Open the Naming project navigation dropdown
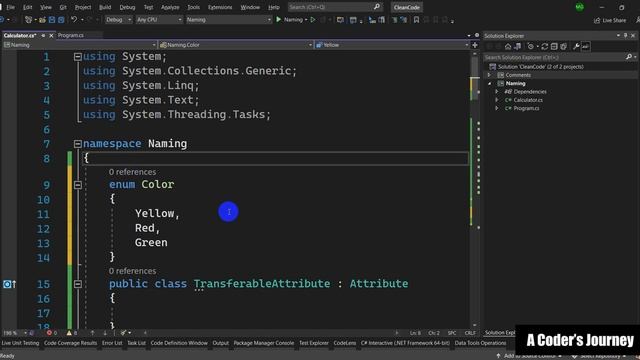 click(x=80, y=45)
